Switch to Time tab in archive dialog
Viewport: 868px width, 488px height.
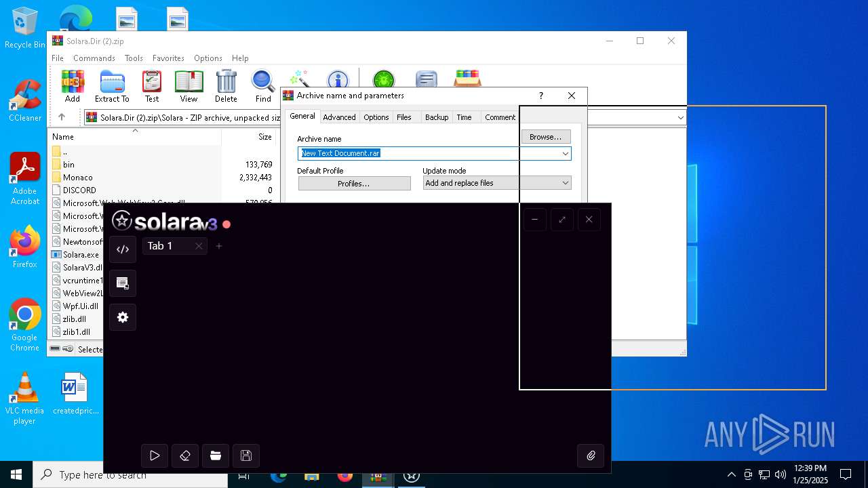[x=464, y=117]
